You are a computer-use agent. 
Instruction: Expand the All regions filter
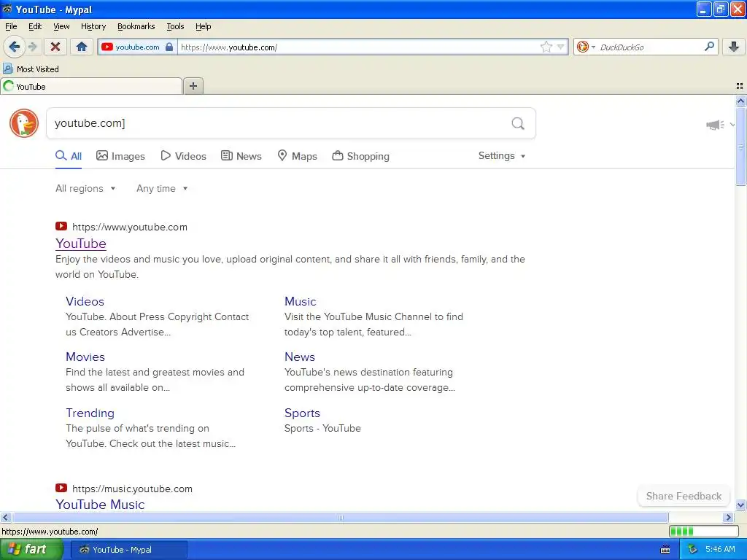(85, 189)
